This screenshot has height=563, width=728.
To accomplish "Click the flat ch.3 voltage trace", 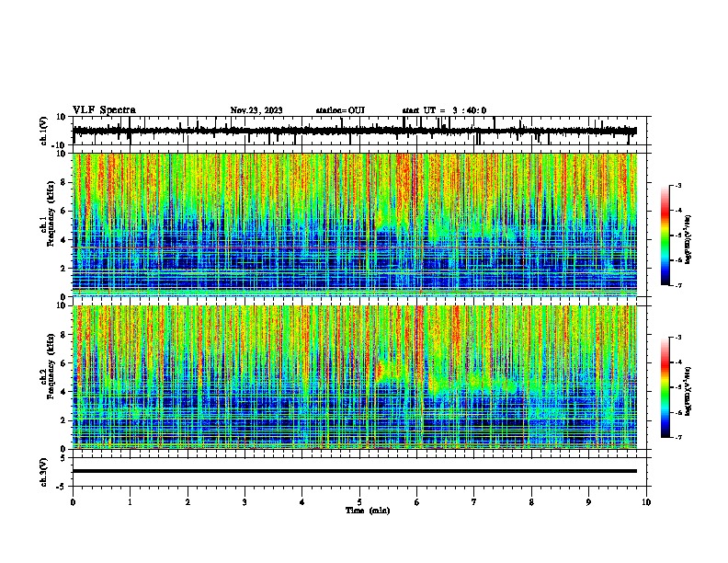I will click(x=355, y=471).
